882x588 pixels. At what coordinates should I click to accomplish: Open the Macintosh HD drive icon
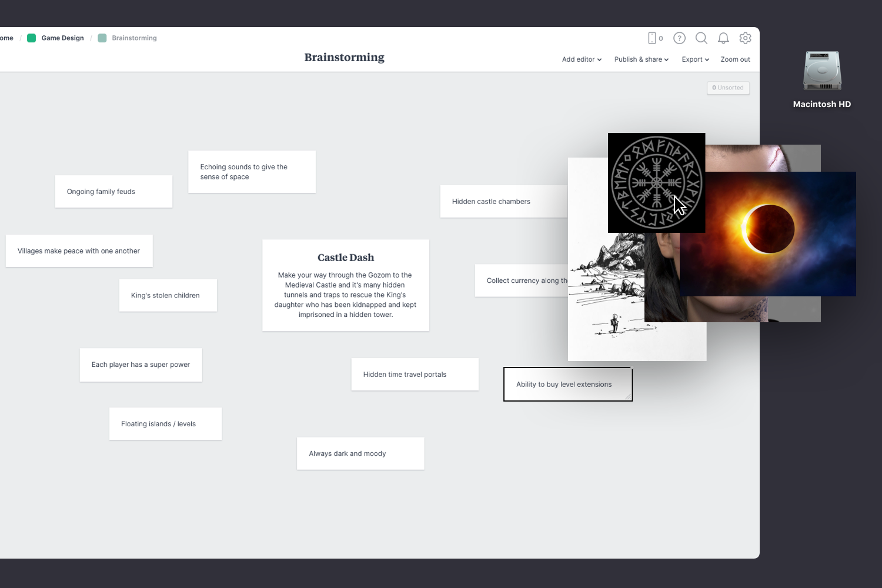tap(821, 72)
